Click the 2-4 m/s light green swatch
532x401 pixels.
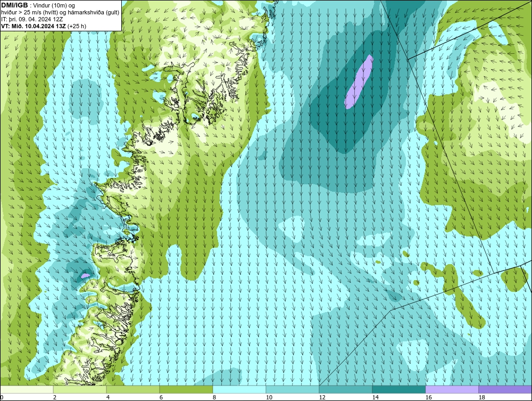80,389
